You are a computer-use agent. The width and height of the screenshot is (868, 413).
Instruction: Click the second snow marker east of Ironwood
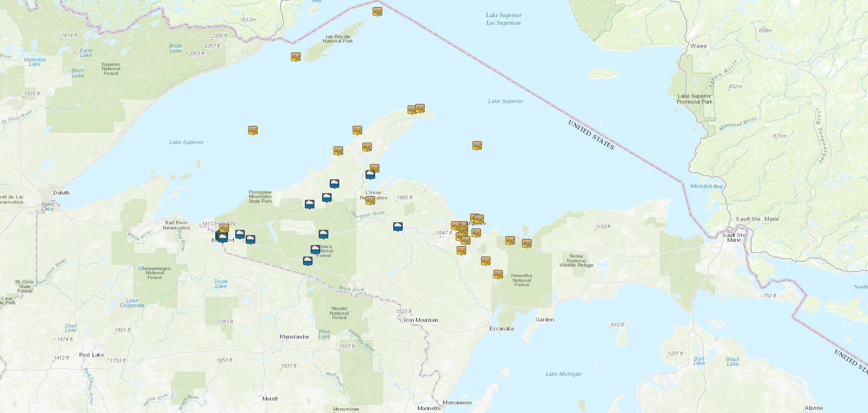251,239
